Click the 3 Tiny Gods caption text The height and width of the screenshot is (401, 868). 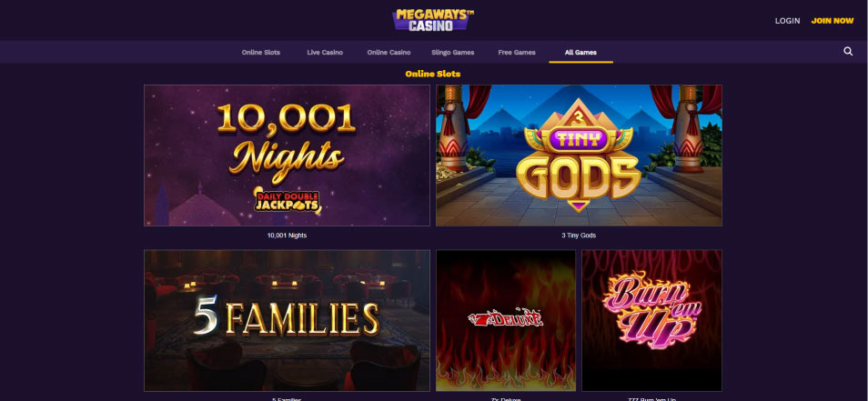pos(579,236)
